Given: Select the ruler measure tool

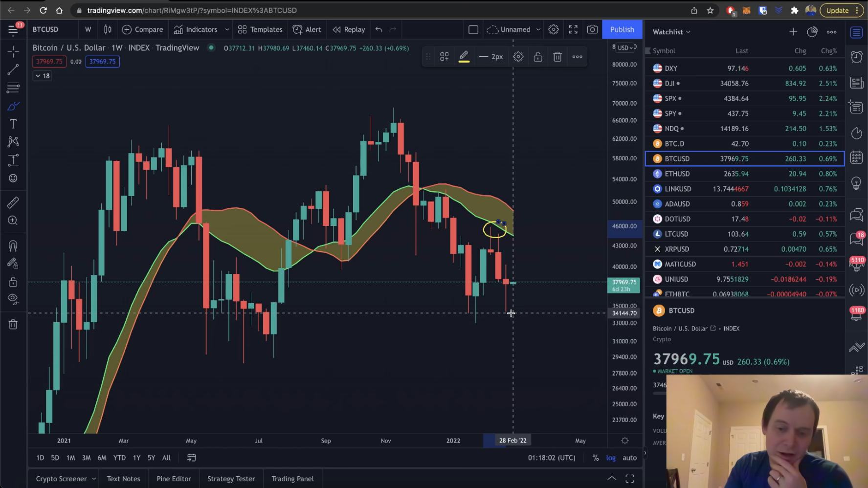Looking at the screenshot, I should (13, 202).
